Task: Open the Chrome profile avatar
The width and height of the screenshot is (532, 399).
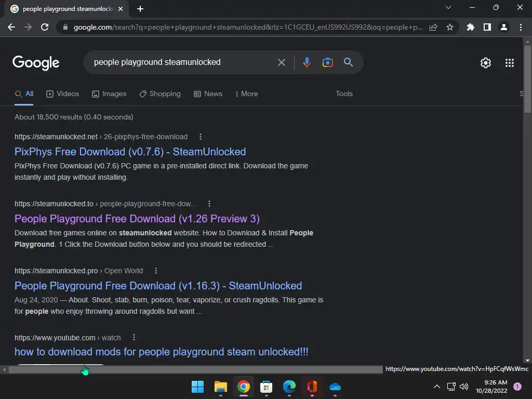Action: [504, 27]
